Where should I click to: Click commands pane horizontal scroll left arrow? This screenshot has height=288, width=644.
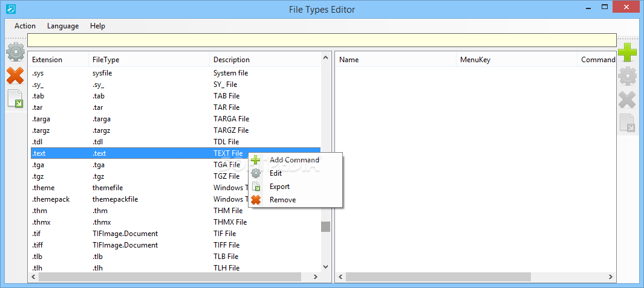tap(341, 277)
